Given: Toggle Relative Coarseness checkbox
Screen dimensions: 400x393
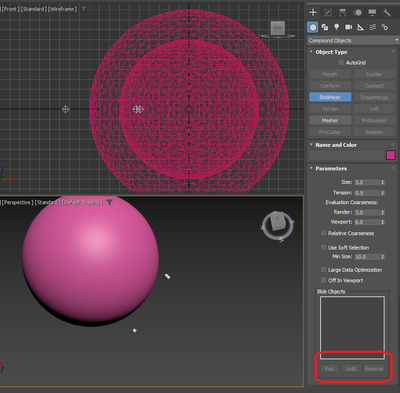Looking at the screenshot, I should (323, 233).
